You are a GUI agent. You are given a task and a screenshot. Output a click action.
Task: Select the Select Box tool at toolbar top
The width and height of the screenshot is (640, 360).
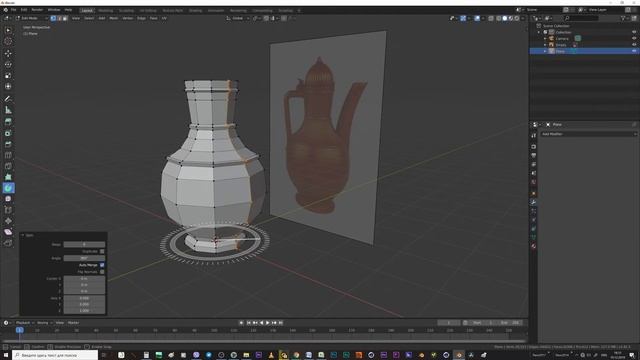coord(8,30)
